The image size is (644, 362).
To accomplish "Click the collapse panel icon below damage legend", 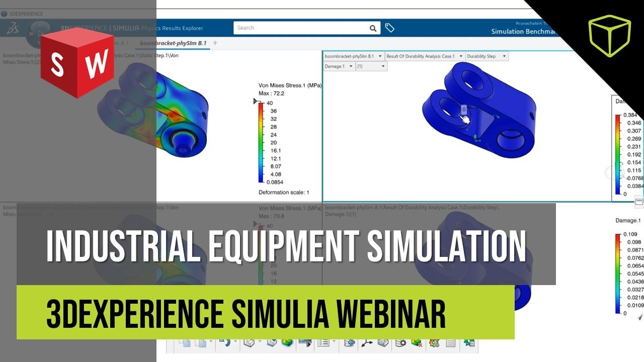I will 639,202.
